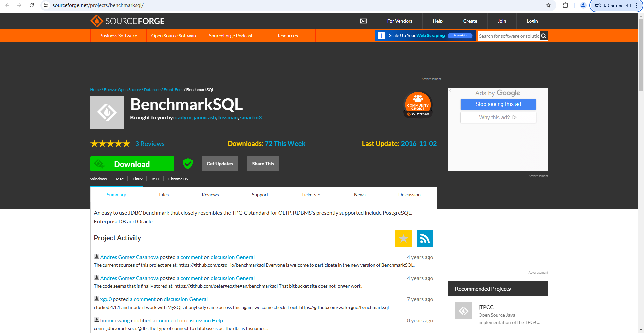Open the Discussion tab
The height and width of the screenshot is (333, 644).
[409, 195]
